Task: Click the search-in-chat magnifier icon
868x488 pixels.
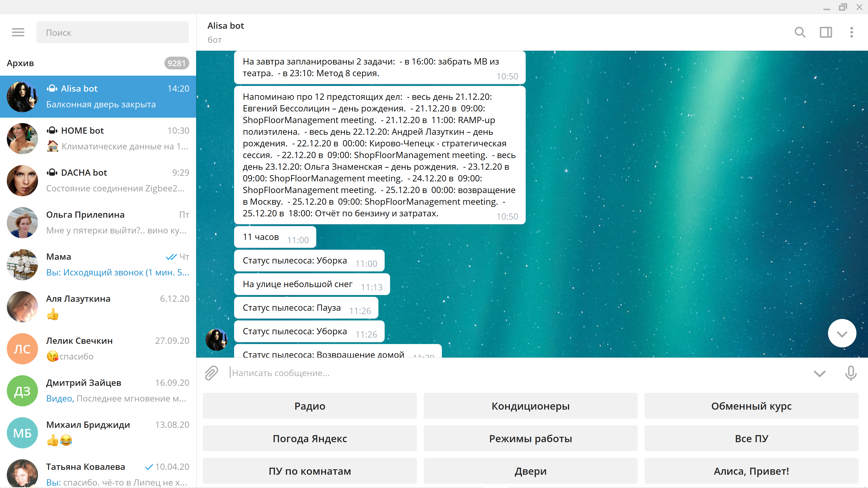Action: 800,32
